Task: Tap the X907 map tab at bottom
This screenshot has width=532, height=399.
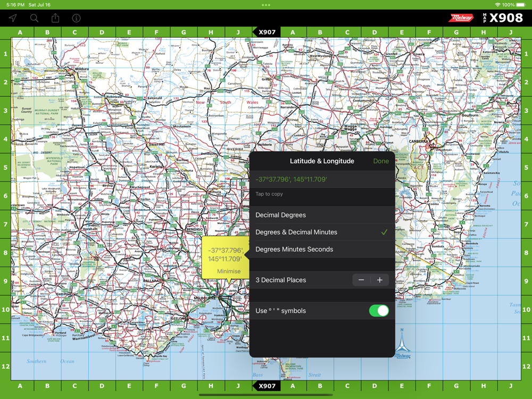Action: 267,386
